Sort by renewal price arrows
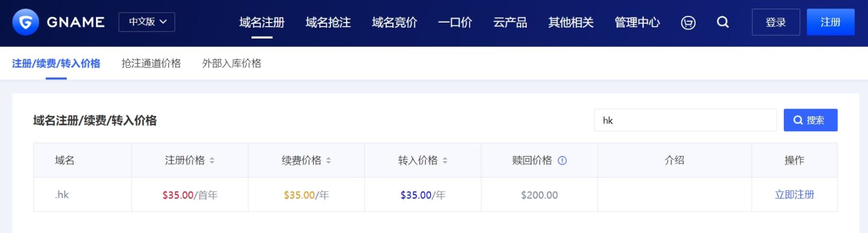 tap(328, 161)
